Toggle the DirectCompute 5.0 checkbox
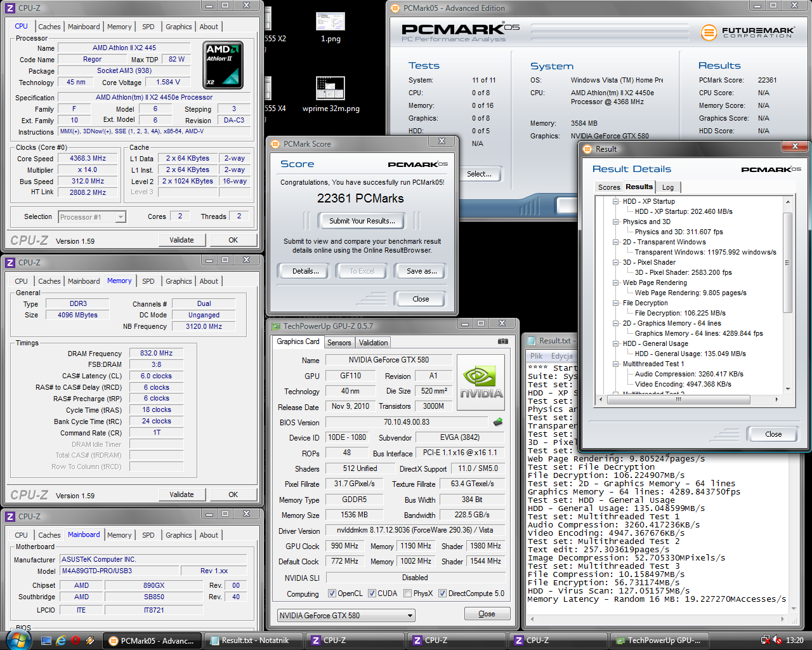Screen dimensions: 812x650 pos(443,594)
